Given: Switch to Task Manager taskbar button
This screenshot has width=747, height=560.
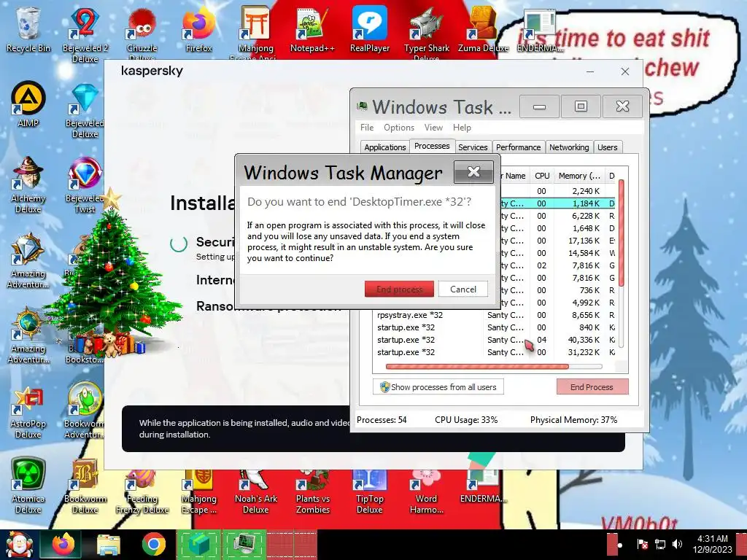Looking at the screenshot, I should click(x=245, y=544).
